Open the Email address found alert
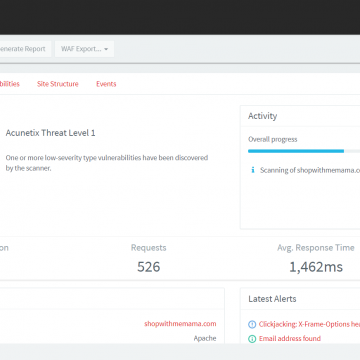360x360 pixels. [290, 339]
